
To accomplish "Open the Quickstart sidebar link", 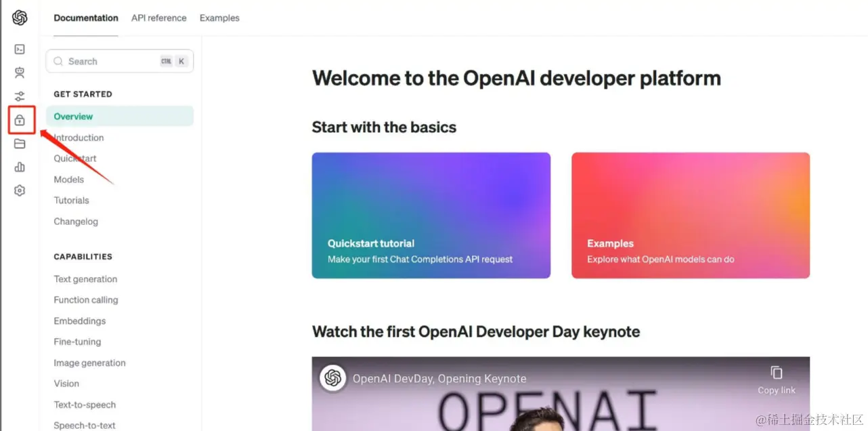I will tap(75, 159).
